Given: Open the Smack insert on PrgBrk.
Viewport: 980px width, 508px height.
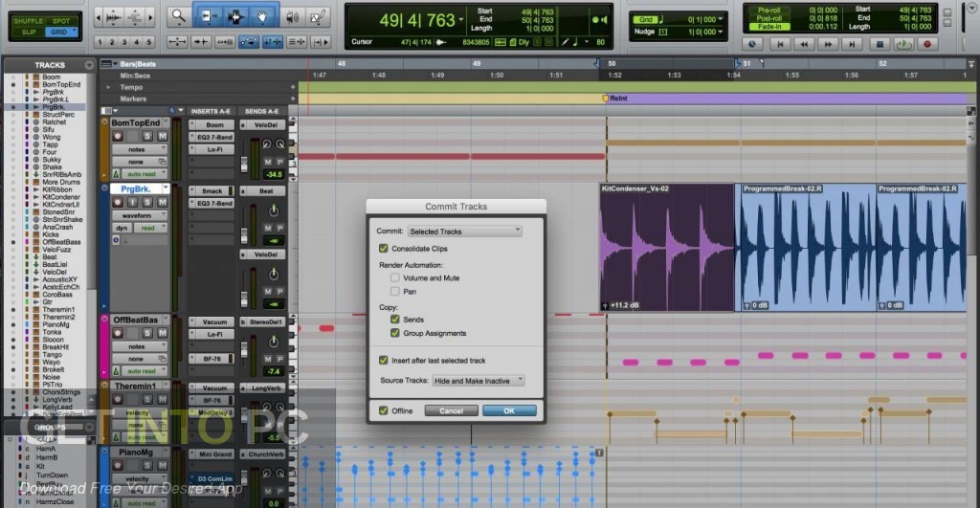Looking at the screenshot, I should [x=212, y=191].
